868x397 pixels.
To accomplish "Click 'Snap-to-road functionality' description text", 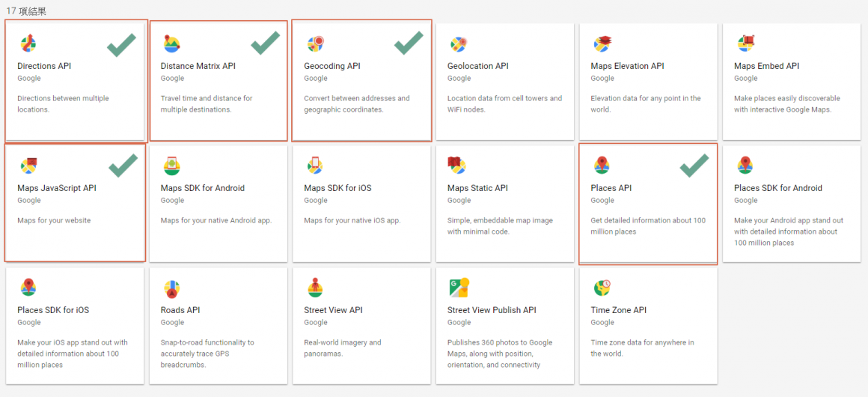I will pyautogui.click(x=207, y=354).
